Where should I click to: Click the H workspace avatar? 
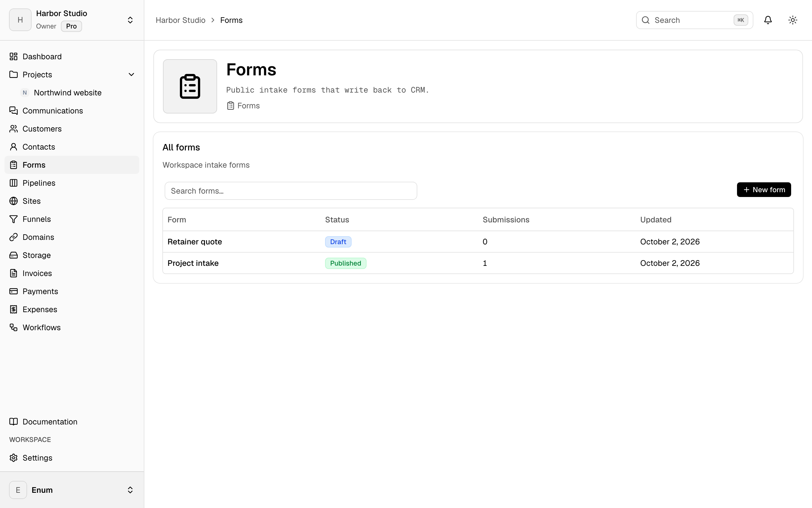coord(20,20)
